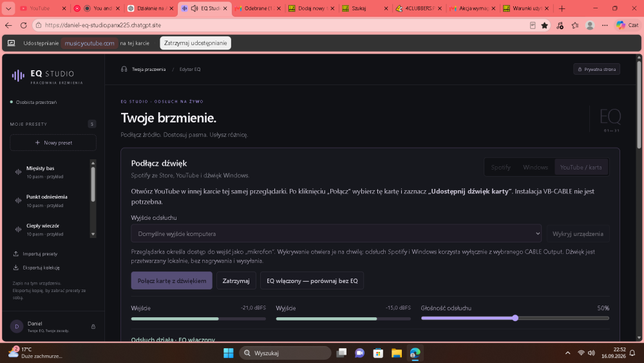This screenshot has height=363, width=644.
Task: Expand the browser tab list chevron
Action: point(8,8)
